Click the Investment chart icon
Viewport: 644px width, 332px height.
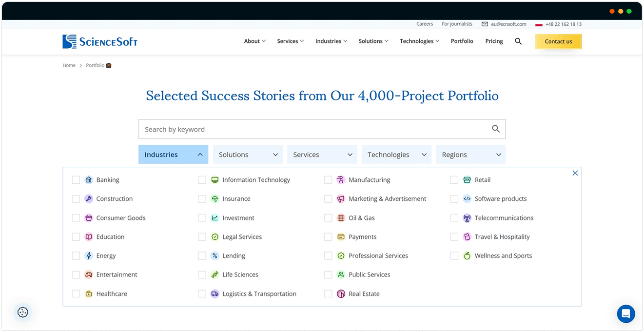[x=215, y=217]
